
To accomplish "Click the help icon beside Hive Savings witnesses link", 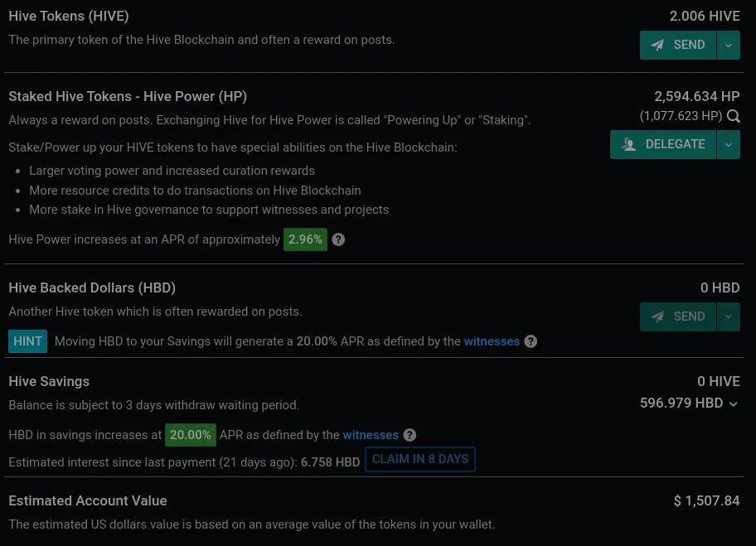I will pyautogui.click(x=409, y=435).
